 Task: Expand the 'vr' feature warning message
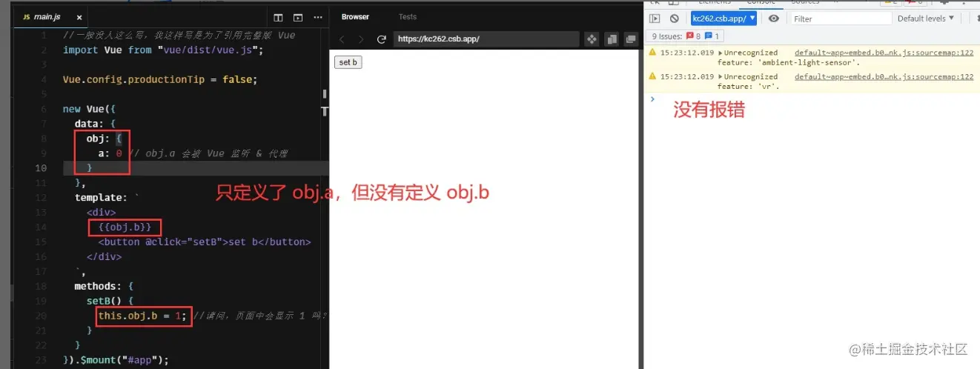pyautogui.click(x=721, y=77)
